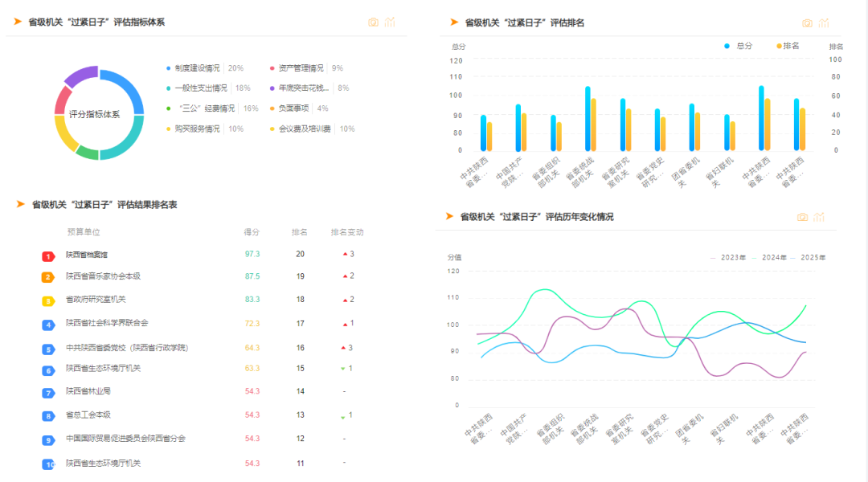This screenshot has height=482, width=868.
Task: Click 排名变动 column header
Action: click(347, 232)
